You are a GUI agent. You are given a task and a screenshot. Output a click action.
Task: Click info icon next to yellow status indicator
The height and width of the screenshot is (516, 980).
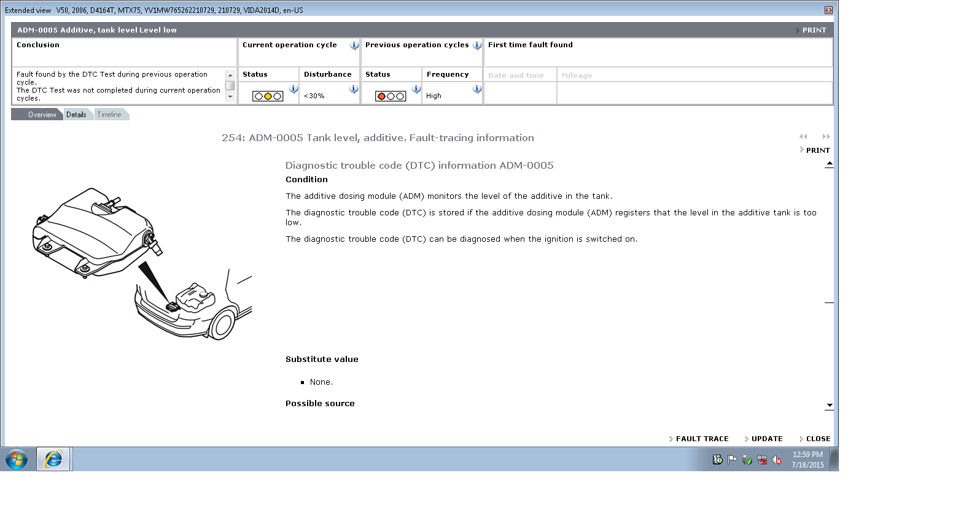point(294,90)
